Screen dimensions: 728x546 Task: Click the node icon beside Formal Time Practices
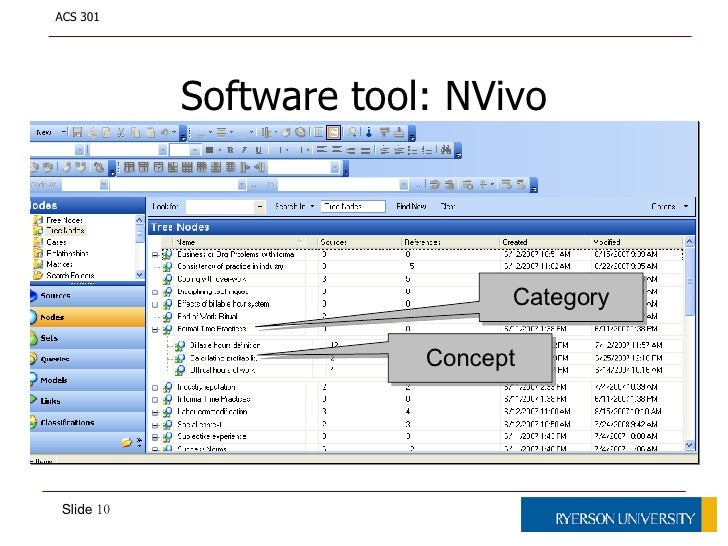coord(167,329)
